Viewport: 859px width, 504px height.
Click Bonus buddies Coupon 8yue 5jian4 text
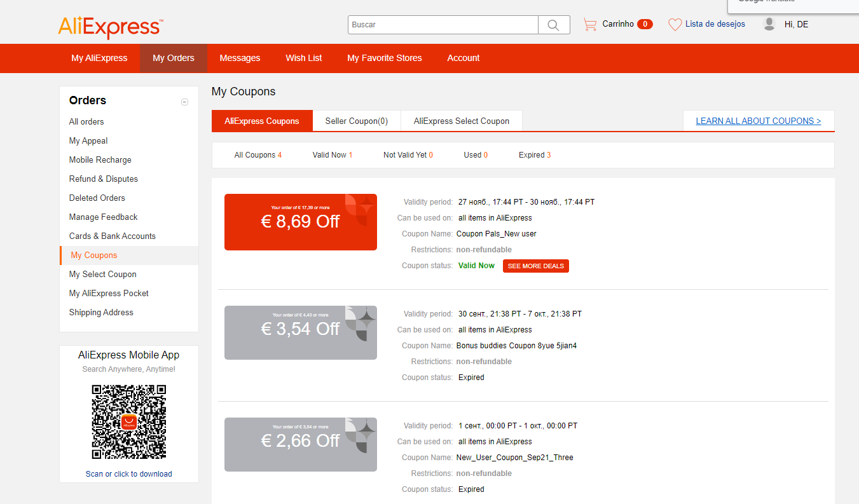coord(517,346)
